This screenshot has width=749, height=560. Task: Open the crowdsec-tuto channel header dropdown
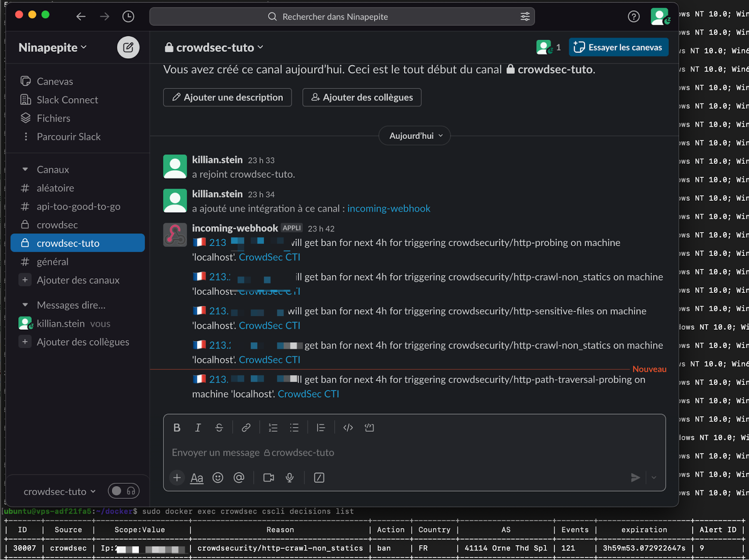214,47
